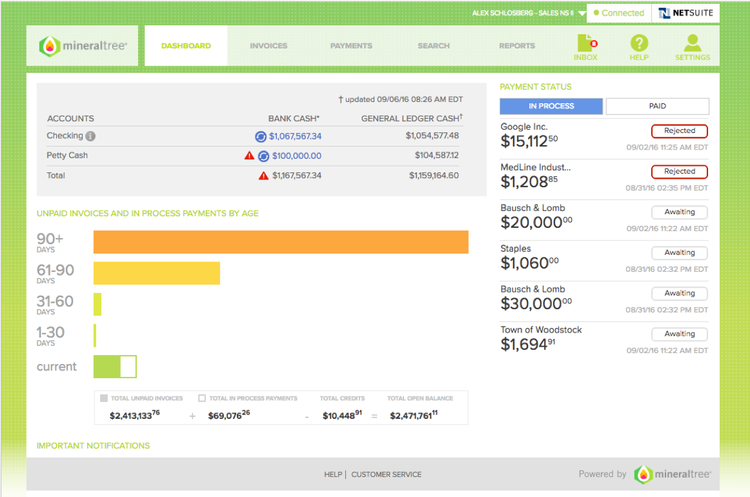Toggle the Total Unpaid Invoices checkbox
The height and width of the screenshot is (497, 750).
pyautogui.click(x=104, y=398)
